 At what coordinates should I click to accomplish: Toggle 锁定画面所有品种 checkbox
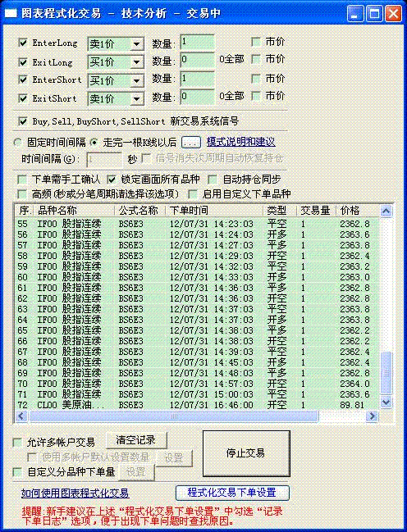coord(111,180)
